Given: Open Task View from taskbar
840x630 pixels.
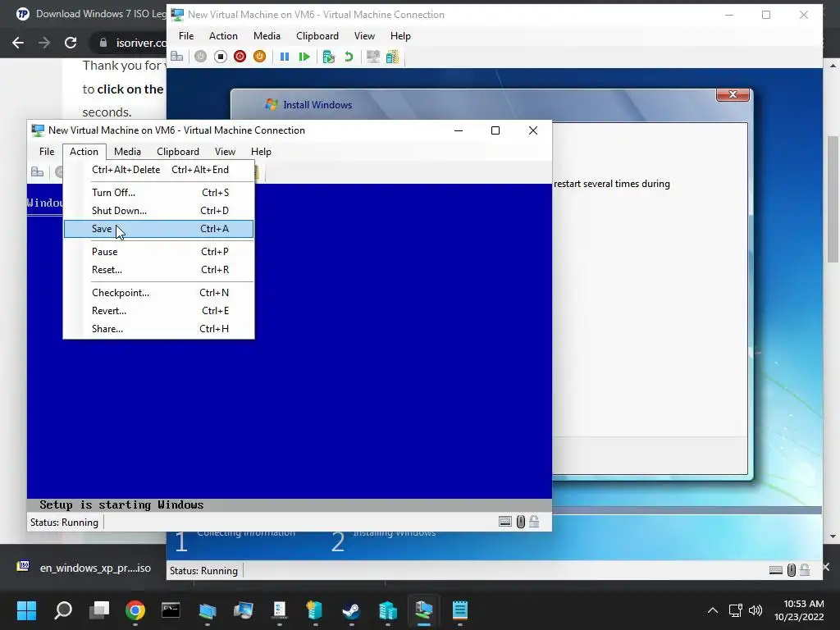Looking at the screenshot, I should tap(99, 610).
